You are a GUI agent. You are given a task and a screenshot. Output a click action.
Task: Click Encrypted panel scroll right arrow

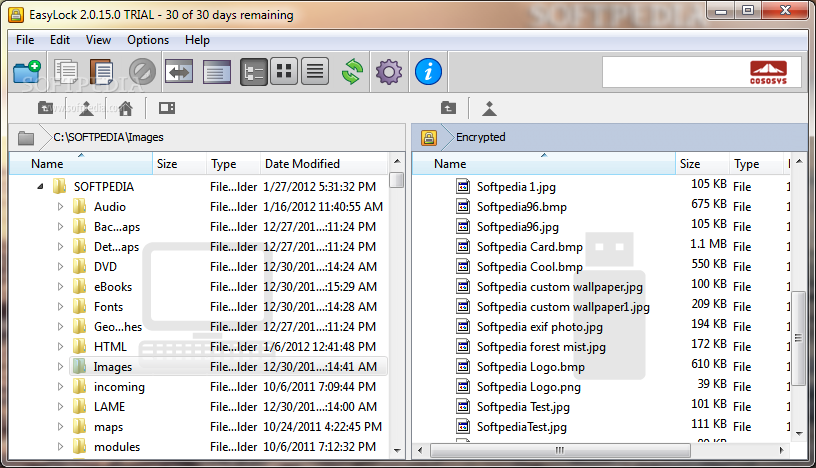[781, 450]
